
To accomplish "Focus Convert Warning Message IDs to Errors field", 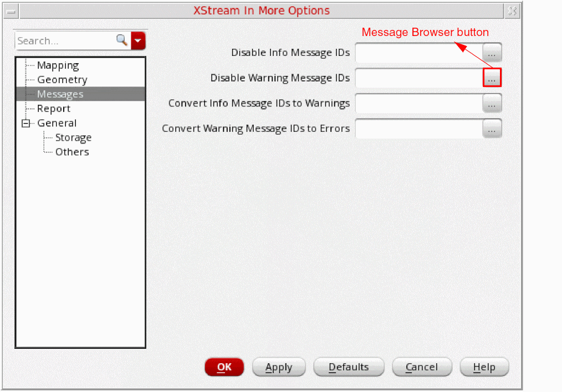I will click(x=418, y=129).
